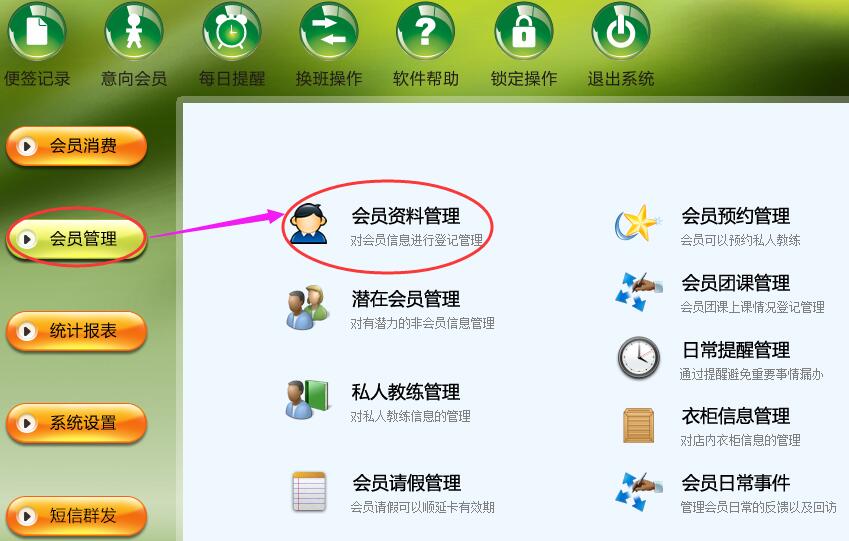
Task: Click the 锁定操作 padlock icon
Action: pyautogui.click(x=524, y=31)
